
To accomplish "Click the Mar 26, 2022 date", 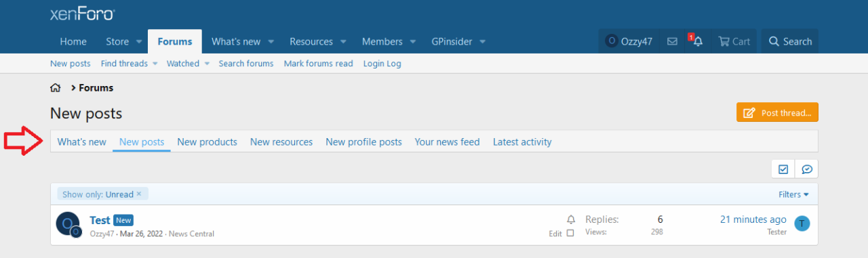I will click(x=142, y=234).
